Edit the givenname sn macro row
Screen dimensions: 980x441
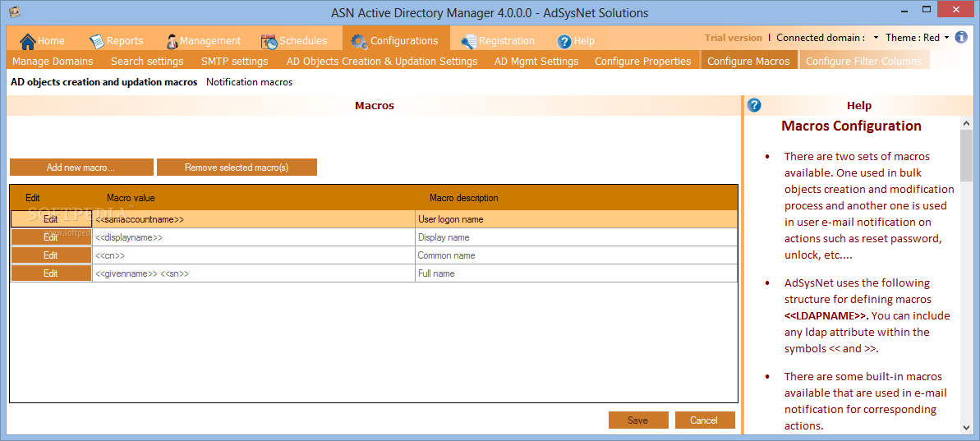pos(51,273)
